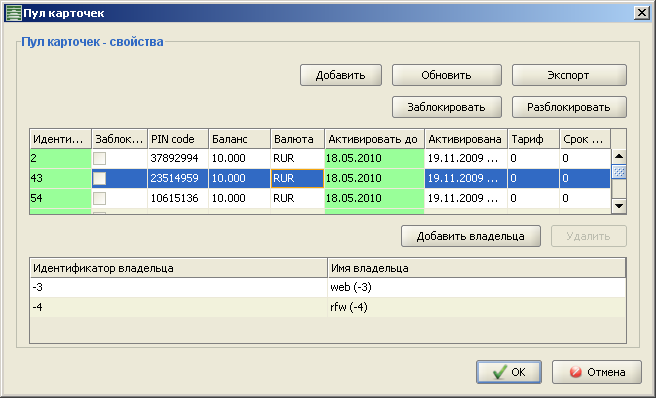Click the Срок ... column header
Screen dimensions: 656x398
pyautogui.click(x=585, y=139)
